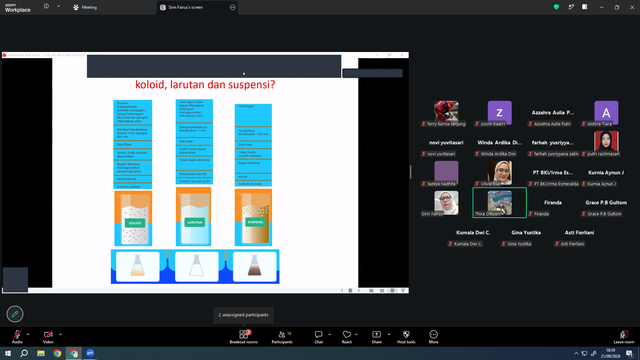Open Zoom app icon on taskbar

click(90, 353)
